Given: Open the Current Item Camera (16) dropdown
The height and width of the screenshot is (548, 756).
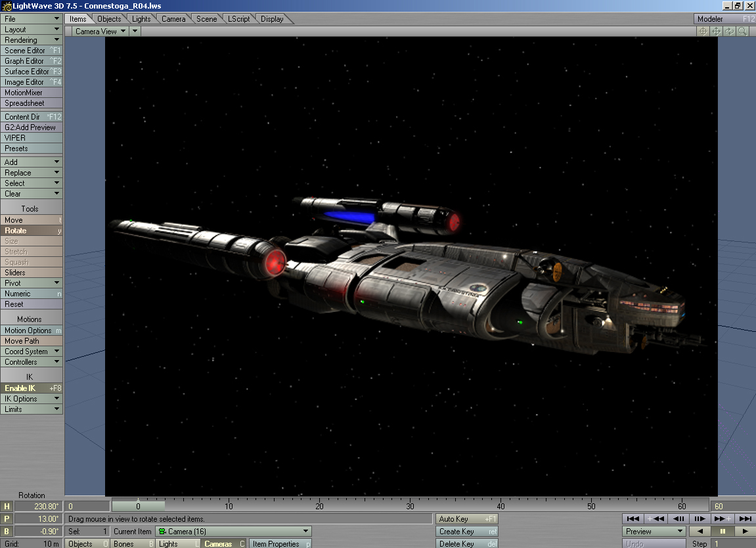Looking at the screenshot, I should click(233, 531).
